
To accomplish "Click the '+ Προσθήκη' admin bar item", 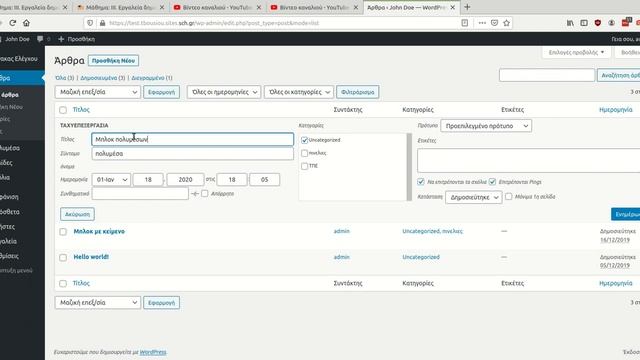I will [77, 39].
